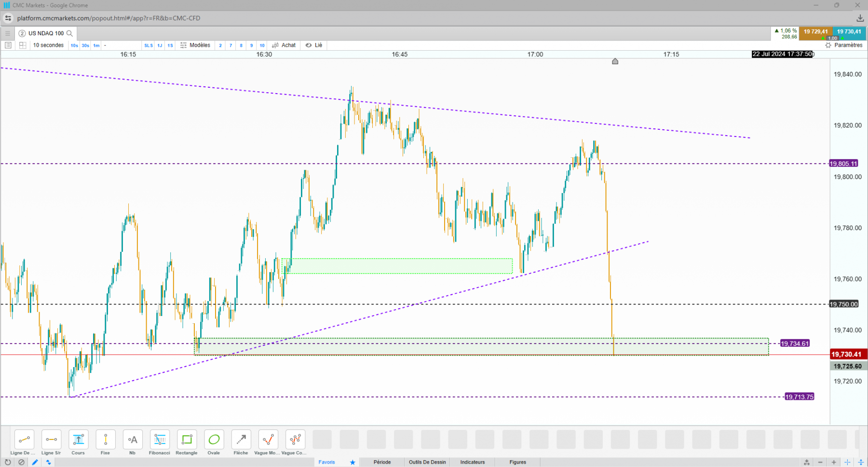Zoom out with the minus icon
868x467 pixels.
[x=820, y=462]
